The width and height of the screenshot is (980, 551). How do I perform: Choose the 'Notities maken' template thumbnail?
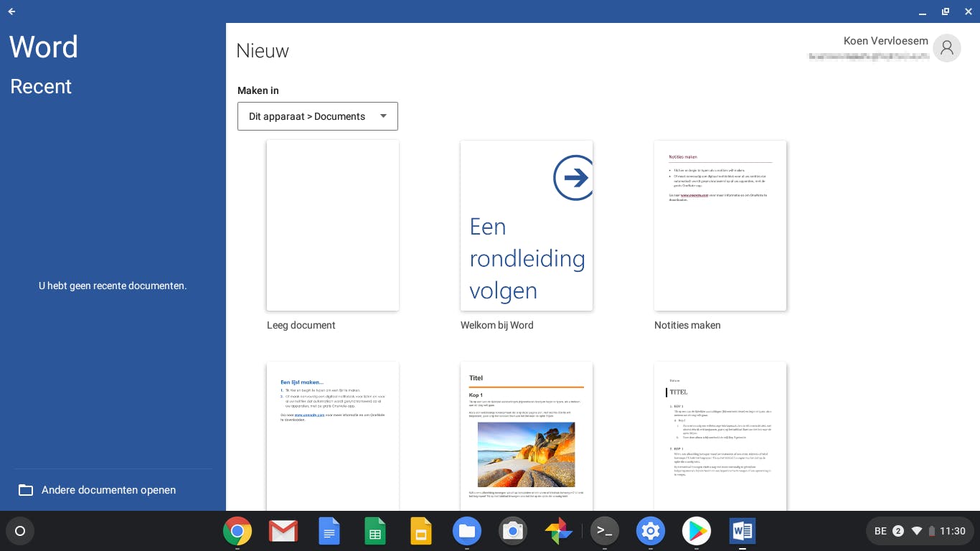pos(720,225)
